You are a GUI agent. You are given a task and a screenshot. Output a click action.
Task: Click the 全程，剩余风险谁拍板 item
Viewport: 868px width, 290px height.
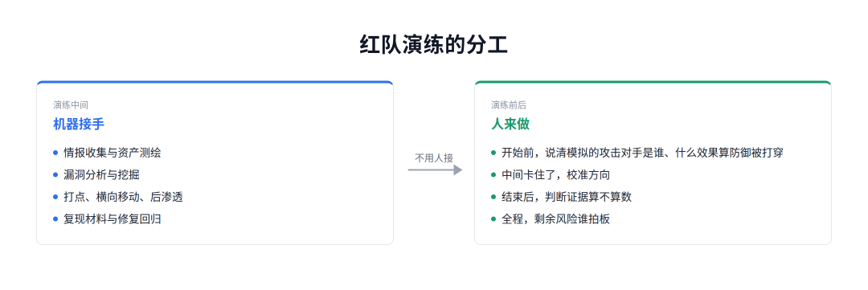pos(556,219)
